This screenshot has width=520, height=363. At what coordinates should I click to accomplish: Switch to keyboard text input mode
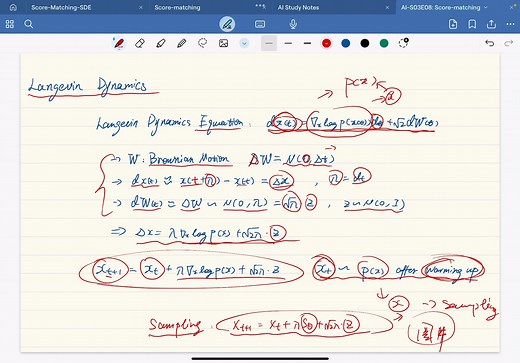(260, 24)
